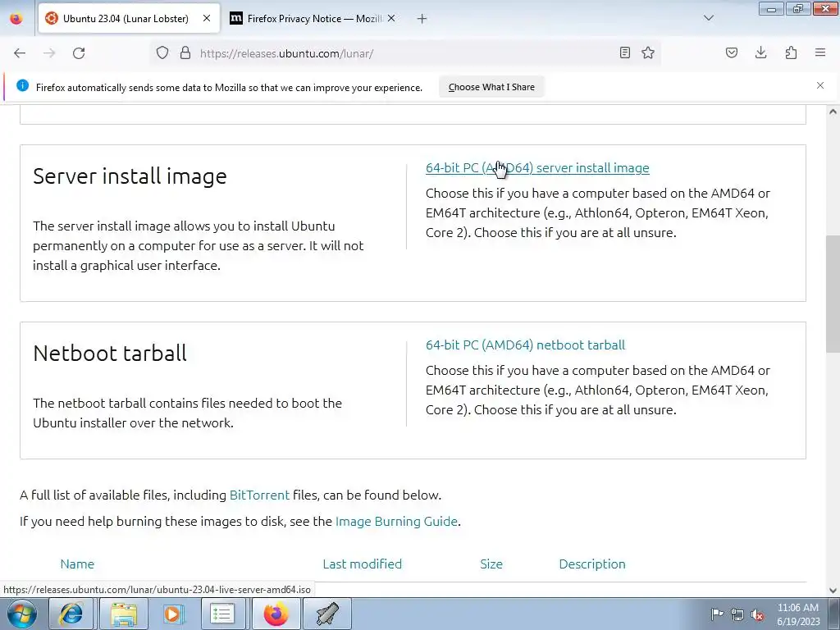Toggle reader view icon
Image resolution: width=840 pixels, height=630 pixels.
pos(624,52)
